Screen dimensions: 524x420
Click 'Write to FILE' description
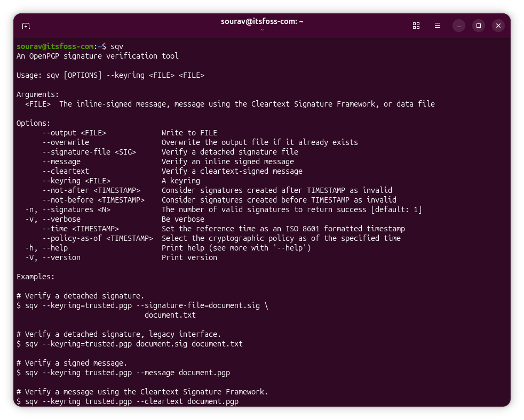tap(189, 133)
